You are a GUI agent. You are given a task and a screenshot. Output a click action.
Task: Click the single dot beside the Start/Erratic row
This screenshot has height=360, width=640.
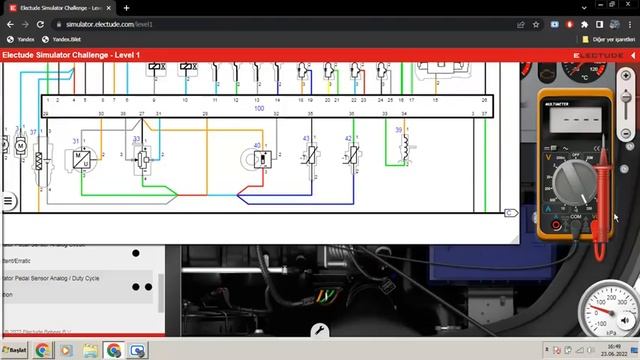136,253
